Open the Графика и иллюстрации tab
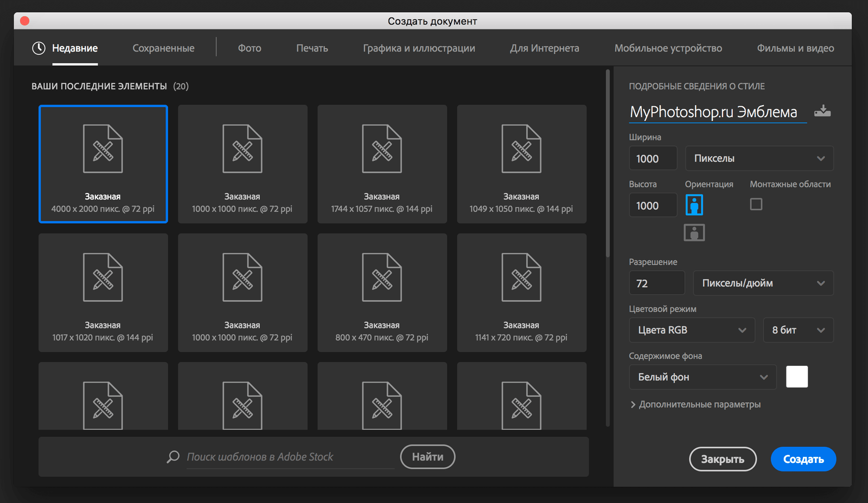This screenshot has width=868, height=503. click(419, 48)
